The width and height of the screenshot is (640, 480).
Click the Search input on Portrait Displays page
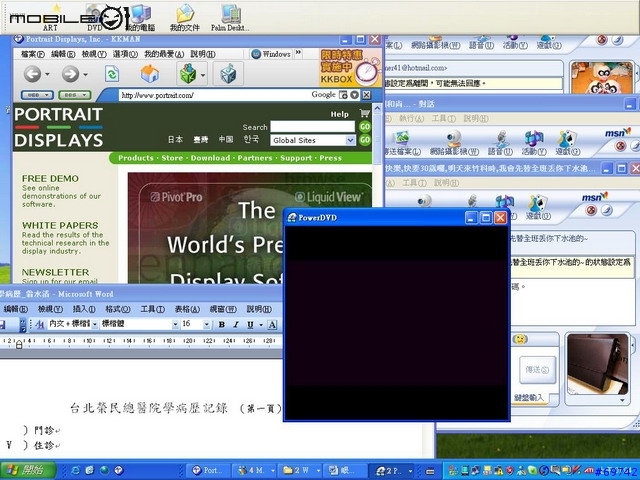313,127
